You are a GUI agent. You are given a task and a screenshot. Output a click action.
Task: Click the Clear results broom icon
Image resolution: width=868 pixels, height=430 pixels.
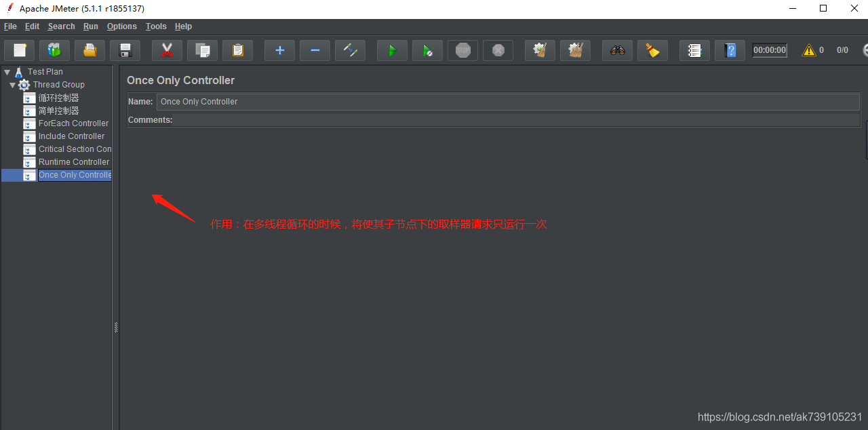pyautogui.click(x=540, y=50)
